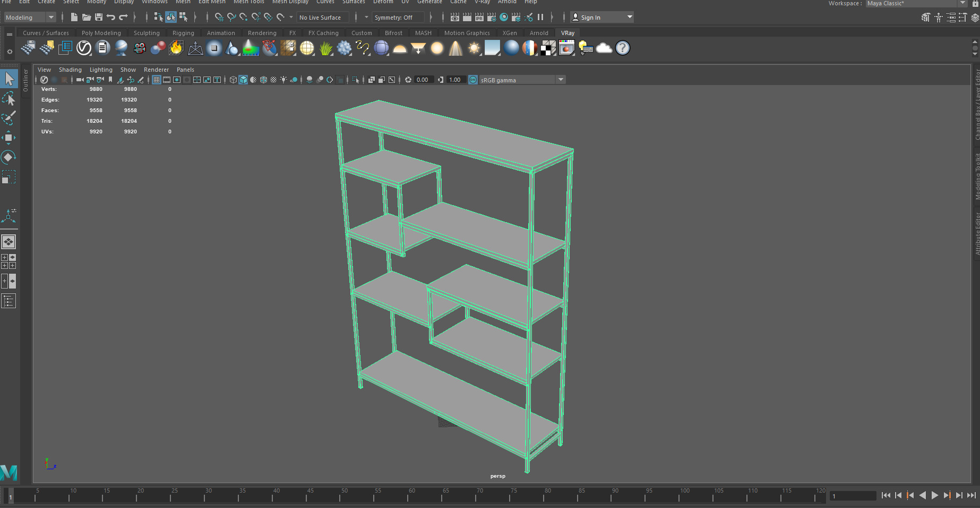The height and width of the screenshot is (508, 980).
Task: Click the V-Ray grass fur shelf icon
Action: point(325,48)
